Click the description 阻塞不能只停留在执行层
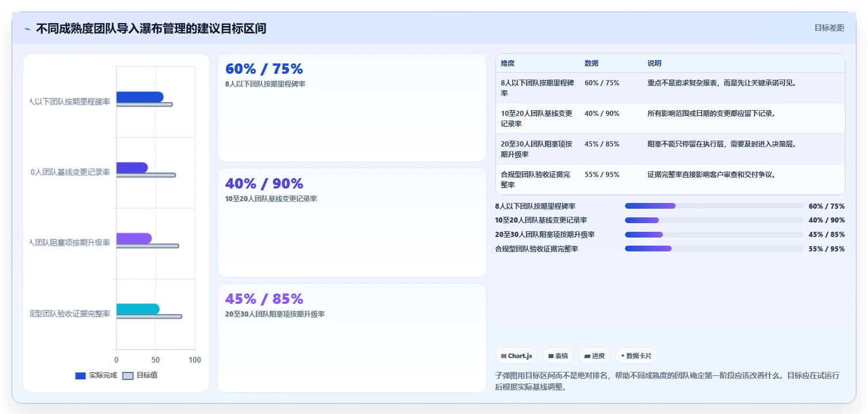This screenshot has width=868, height=414. 722,144
